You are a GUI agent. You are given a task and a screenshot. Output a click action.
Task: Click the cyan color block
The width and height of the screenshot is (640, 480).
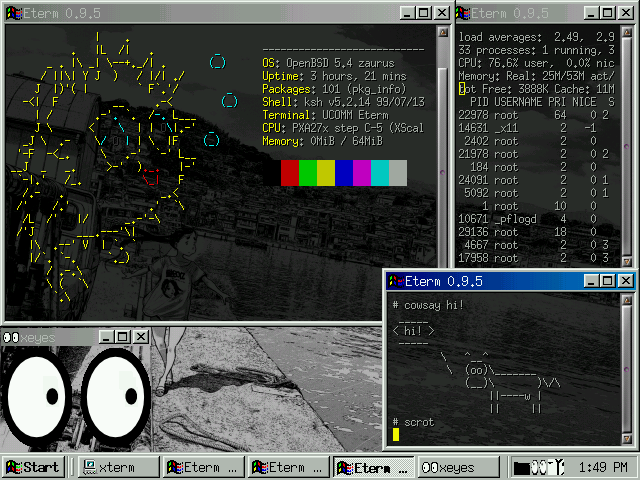[x=380, y=173]
